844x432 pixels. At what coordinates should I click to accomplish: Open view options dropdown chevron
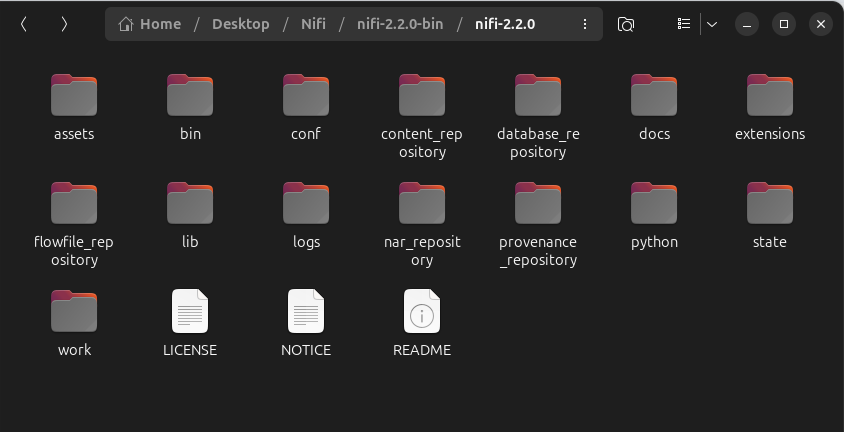pos(712,24)
